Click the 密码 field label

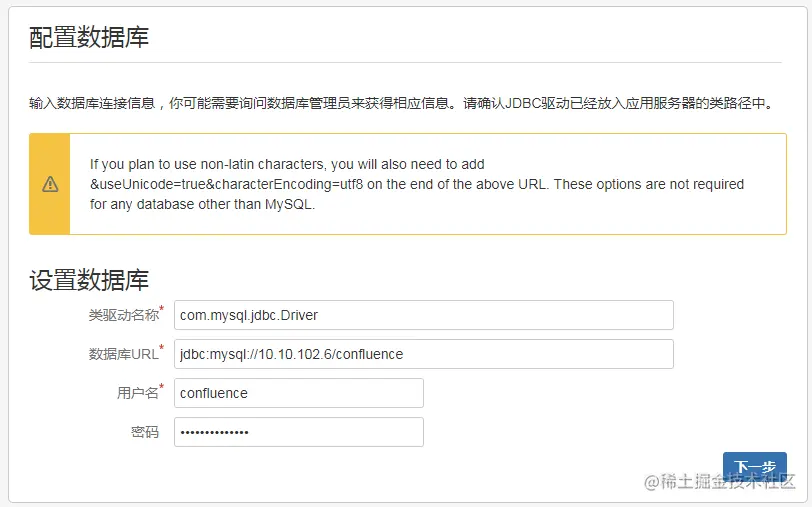(x=144, y=432)
